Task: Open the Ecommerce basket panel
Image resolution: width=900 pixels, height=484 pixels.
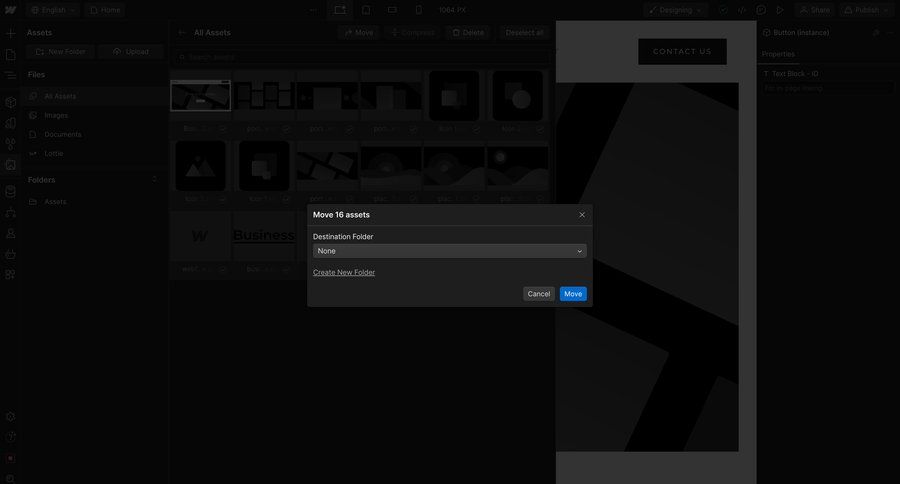Action: tap(10, 254)
